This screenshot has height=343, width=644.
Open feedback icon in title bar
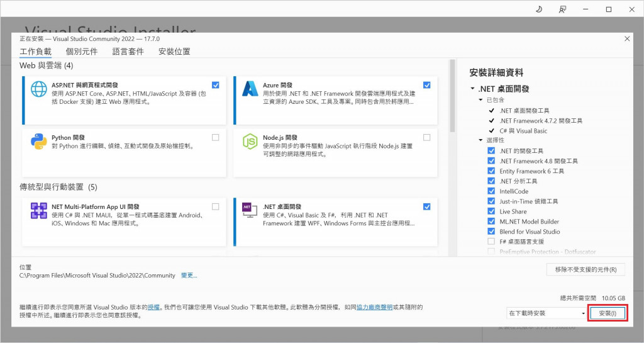(x=562, y=9)
